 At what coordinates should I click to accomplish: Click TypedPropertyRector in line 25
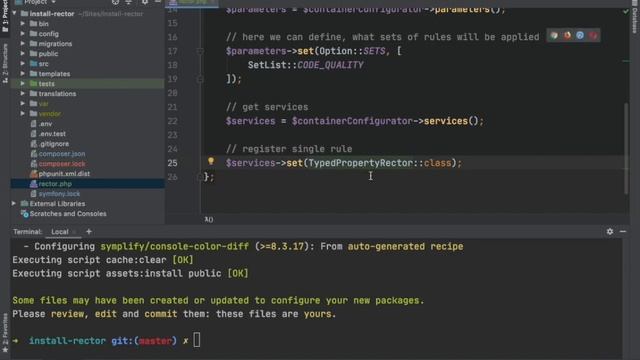[360, 163]
